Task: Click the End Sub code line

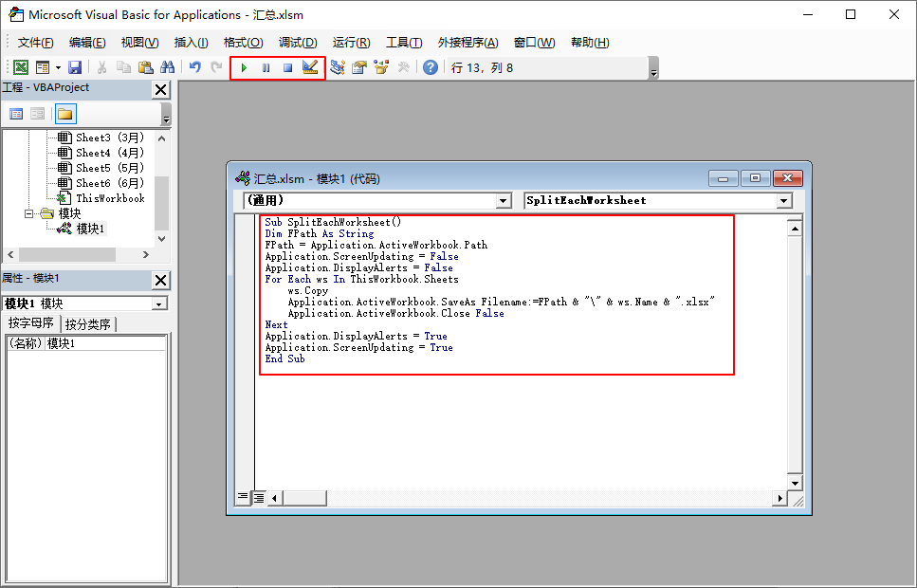Action: [x=284, y=358]
